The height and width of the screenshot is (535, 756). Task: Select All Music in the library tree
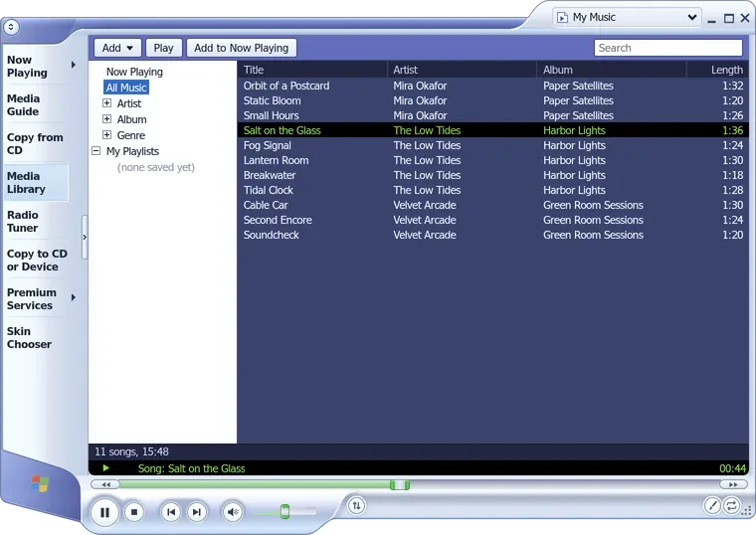[x=126, y=88]
